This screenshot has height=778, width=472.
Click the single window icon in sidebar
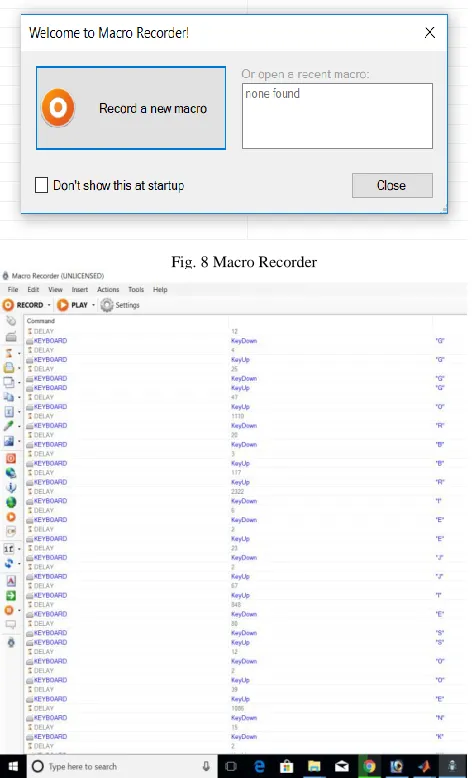tap(9, 383)
